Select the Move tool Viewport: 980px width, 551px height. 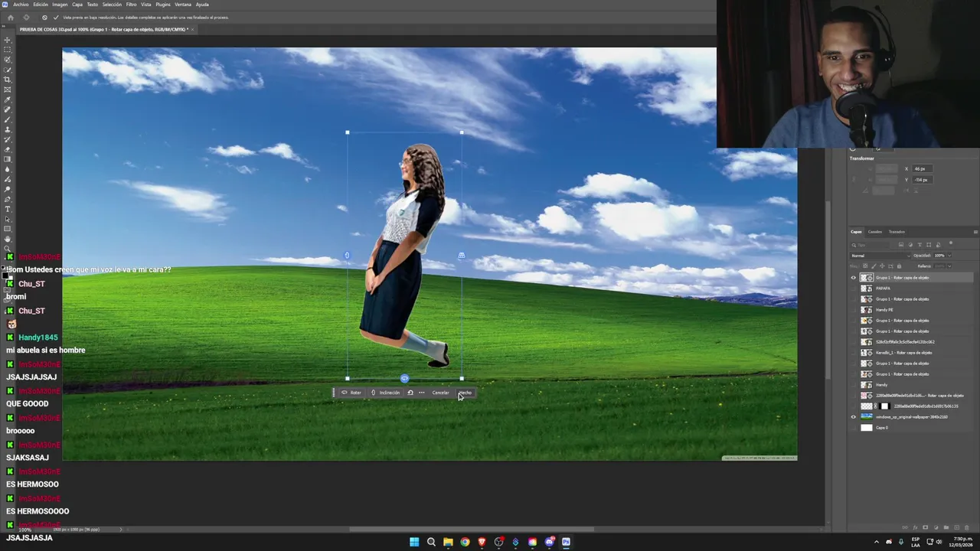pos(8,40)
